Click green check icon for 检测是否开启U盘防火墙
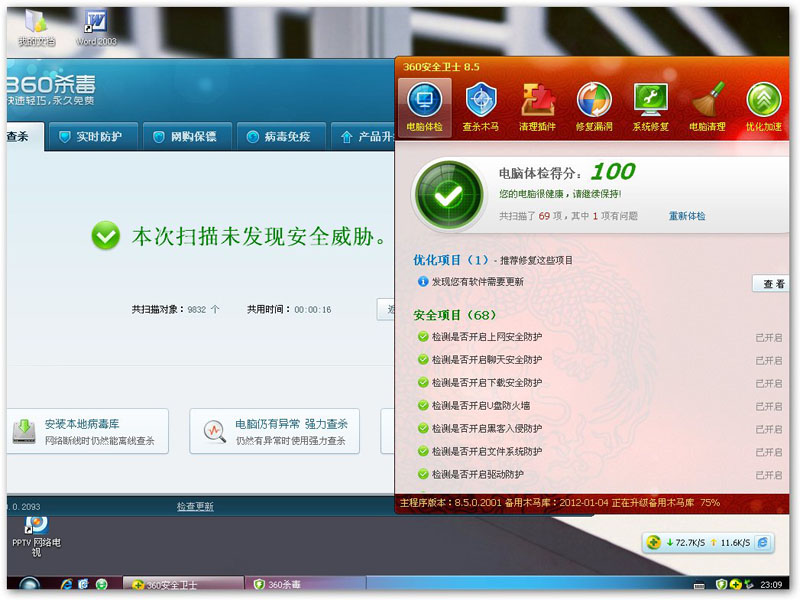The image size is (800, 600). (x=422, y=406)
